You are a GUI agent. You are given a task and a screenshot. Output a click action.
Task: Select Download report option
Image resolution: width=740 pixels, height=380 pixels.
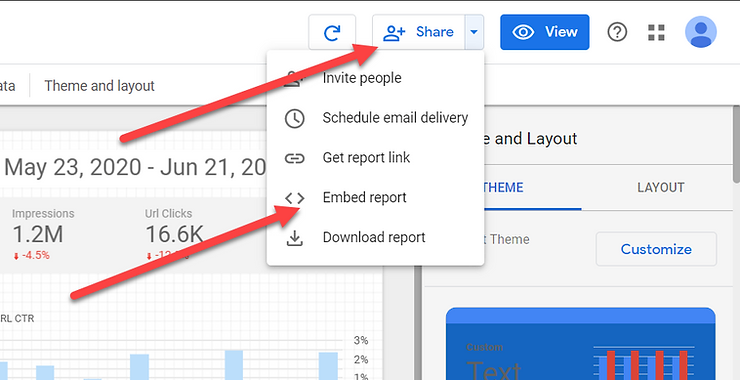375,237
